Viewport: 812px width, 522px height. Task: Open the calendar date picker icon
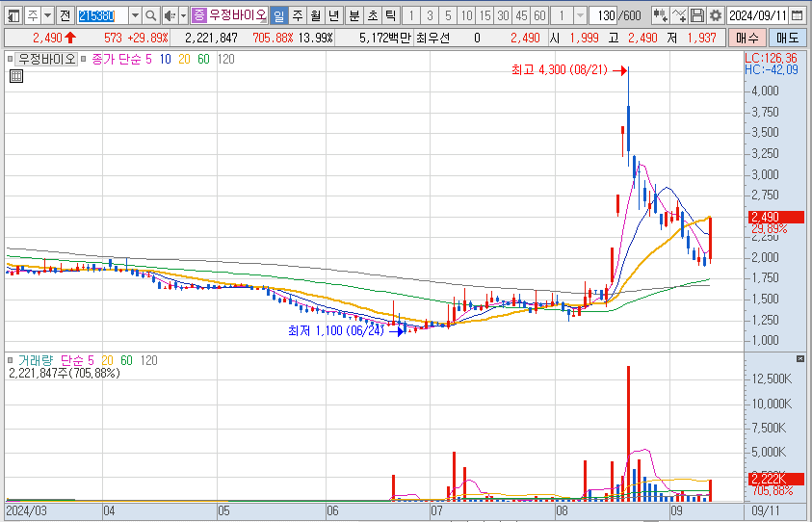pyautogui.click(x=798, y=16)
